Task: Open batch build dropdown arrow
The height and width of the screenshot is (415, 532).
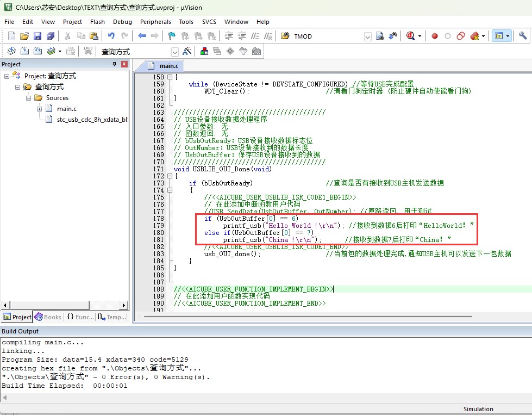Action: 60,51
